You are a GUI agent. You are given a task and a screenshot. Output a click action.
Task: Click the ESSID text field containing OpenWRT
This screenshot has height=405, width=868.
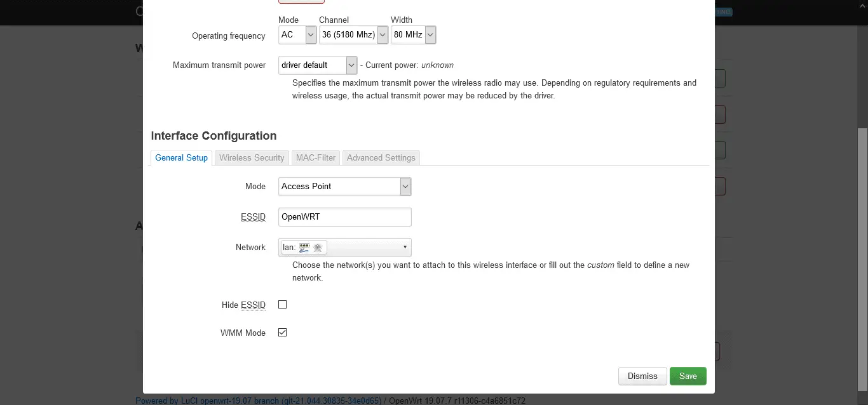[x=345, y=217]
